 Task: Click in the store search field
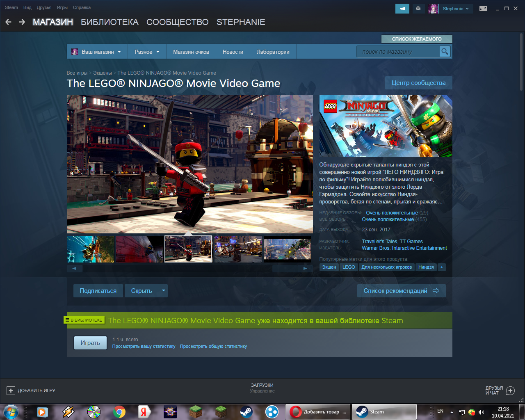[x=398, y=52]
